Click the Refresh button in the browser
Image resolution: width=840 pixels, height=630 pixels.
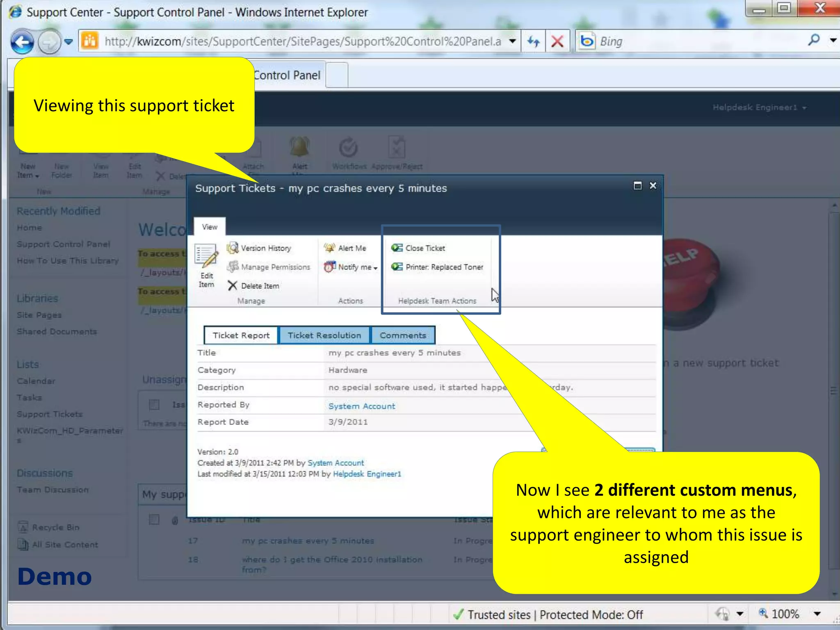[533, 41]
